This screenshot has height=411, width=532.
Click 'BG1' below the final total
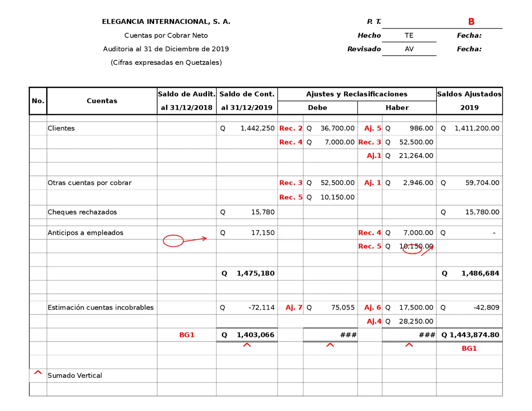(469, 349)
